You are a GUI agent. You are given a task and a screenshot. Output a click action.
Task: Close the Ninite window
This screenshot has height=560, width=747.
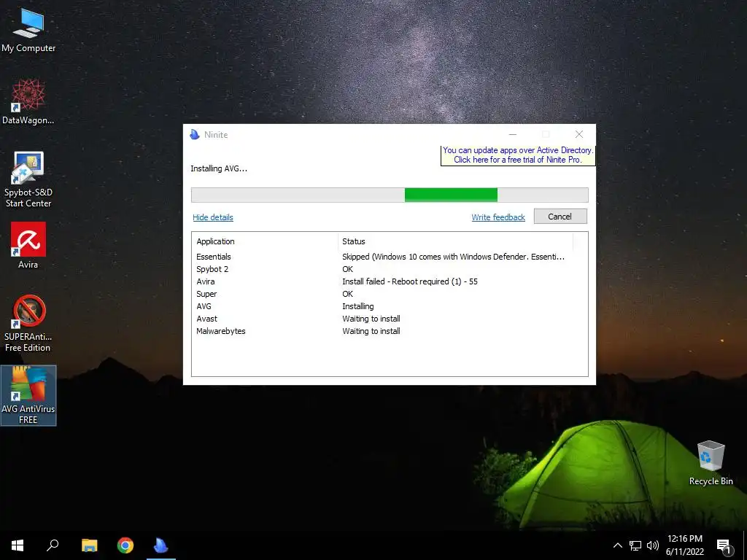click(578, 135)
